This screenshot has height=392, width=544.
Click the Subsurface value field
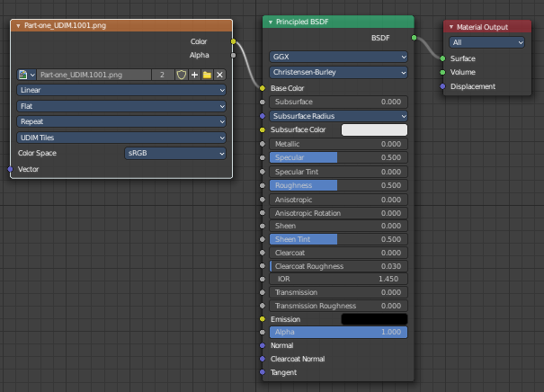click(x=338, y=102)
